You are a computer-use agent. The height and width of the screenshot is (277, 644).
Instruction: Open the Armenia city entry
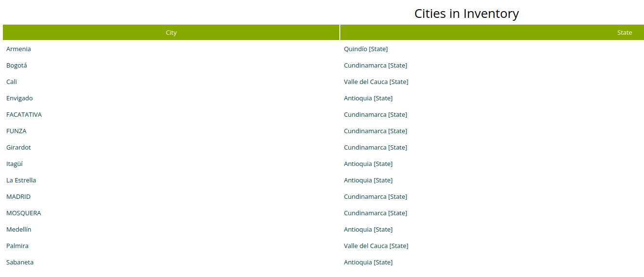pyautogui.click(x=19, y=49)
